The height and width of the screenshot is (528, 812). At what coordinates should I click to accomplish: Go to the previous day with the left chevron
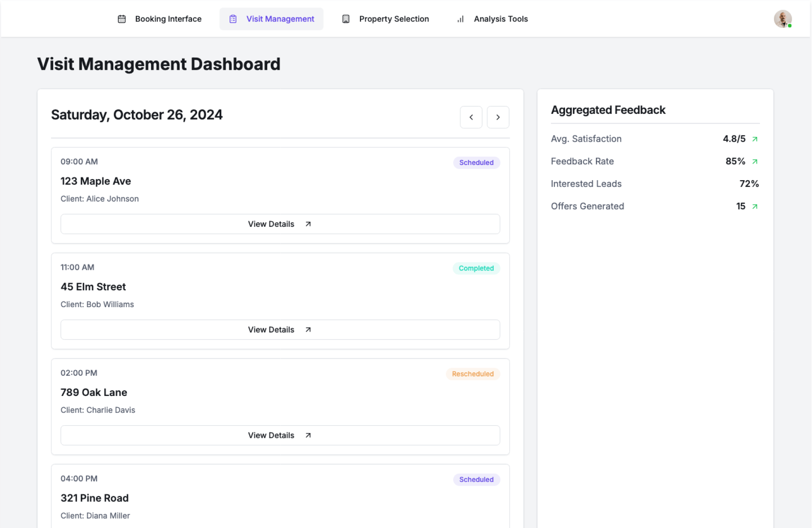click(x=471, y=117)
